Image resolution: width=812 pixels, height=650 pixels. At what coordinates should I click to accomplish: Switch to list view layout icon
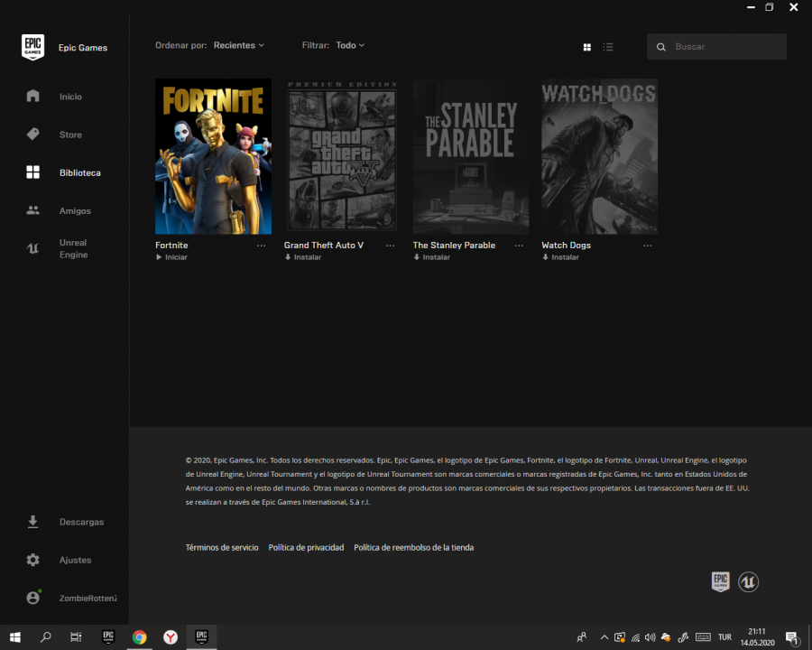tap(608, 47)
